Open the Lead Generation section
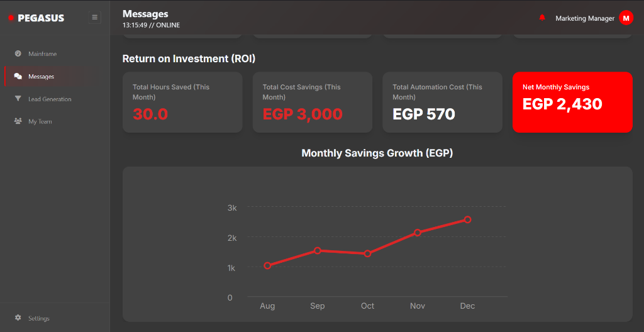 [50, 99]
